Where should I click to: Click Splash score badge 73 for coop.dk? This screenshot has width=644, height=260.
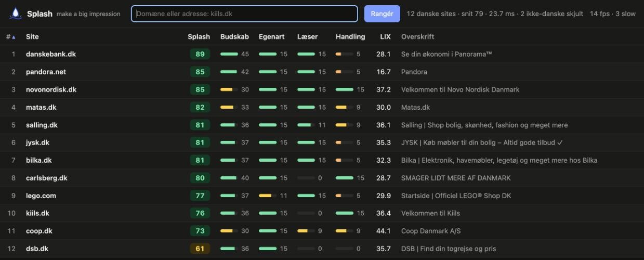pyautogui.click(x=200, y=231)
